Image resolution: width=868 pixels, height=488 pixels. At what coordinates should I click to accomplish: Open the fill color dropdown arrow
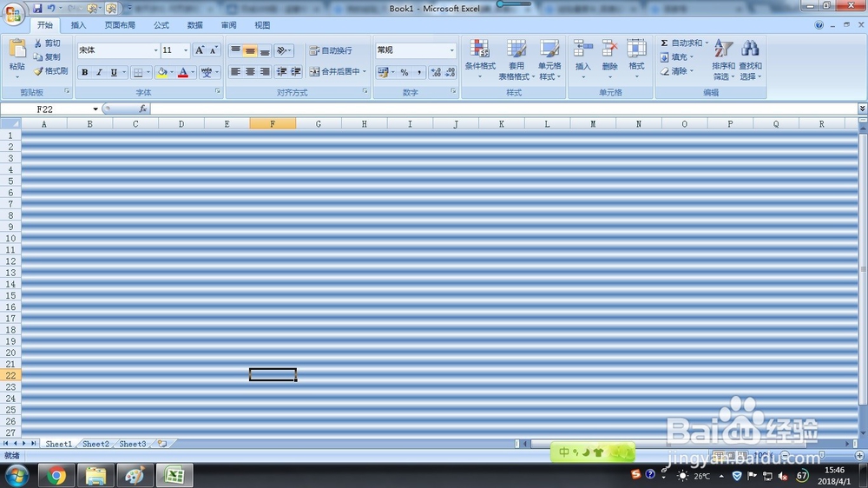[172, 72]
